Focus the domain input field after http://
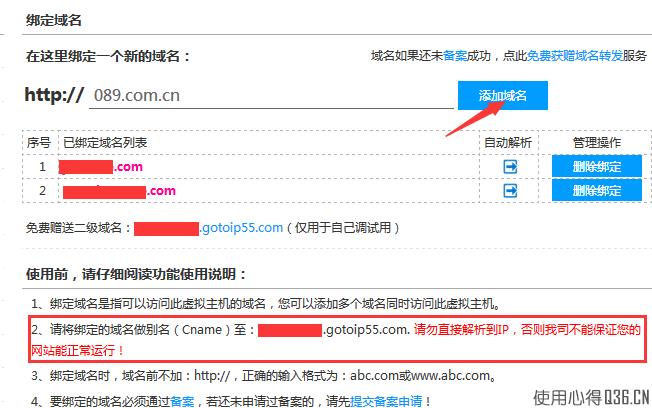 click(271, 96)
